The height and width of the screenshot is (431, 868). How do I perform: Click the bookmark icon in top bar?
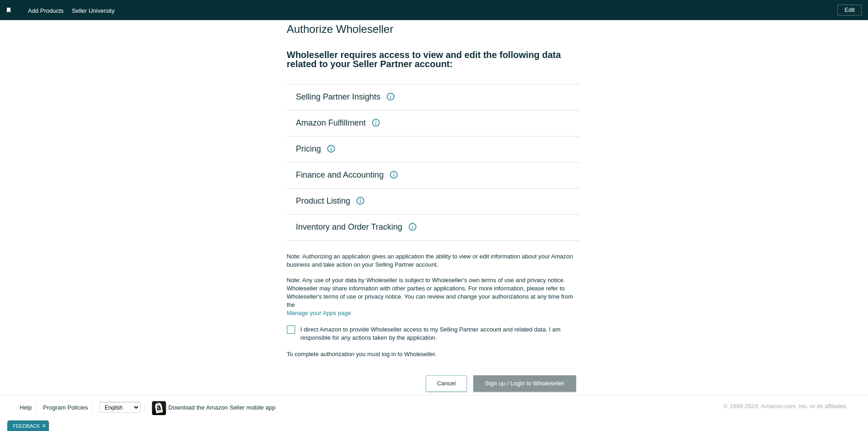point(9,10)
